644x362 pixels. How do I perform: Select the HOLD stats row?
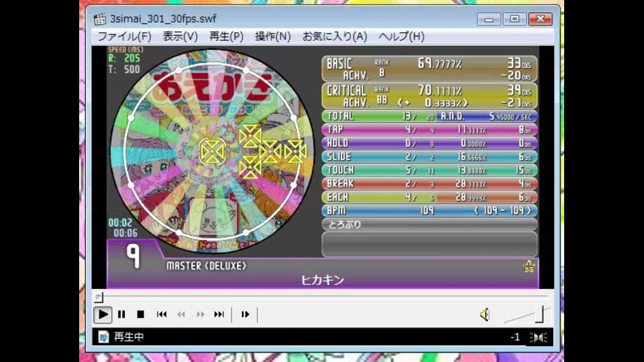click(429, 143)
